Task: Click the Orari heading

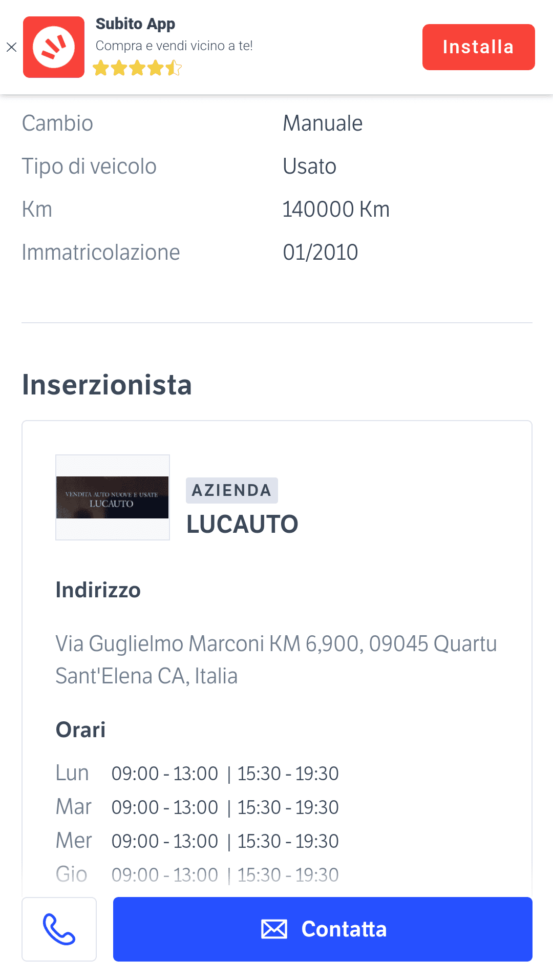Action: [80, 729]
